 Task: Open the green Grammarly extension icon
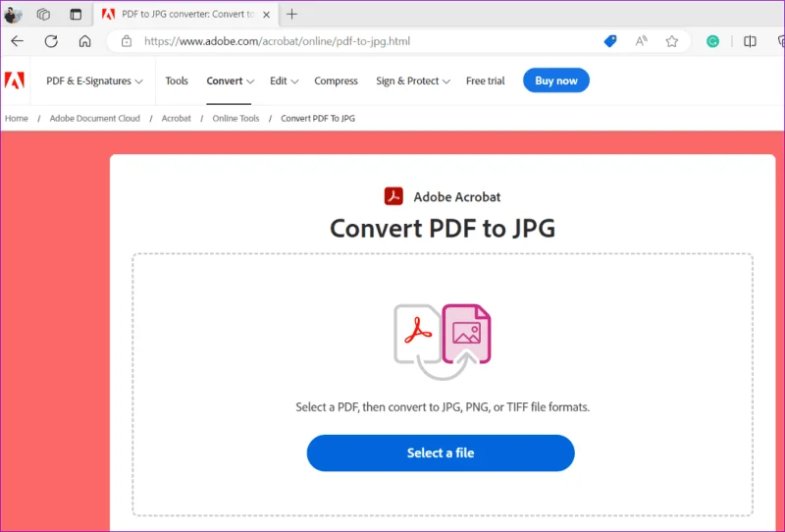click(x=712, y=41)
